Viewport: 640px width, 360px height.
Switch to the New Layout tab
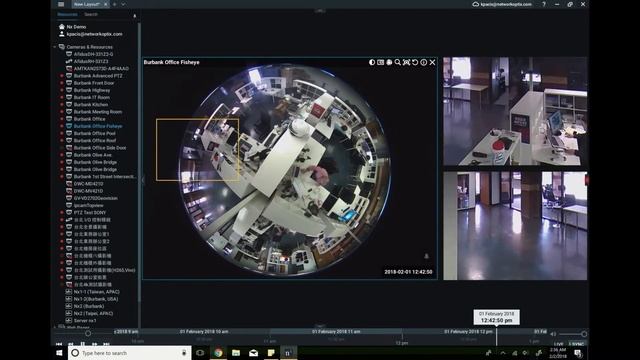point(87,4)
